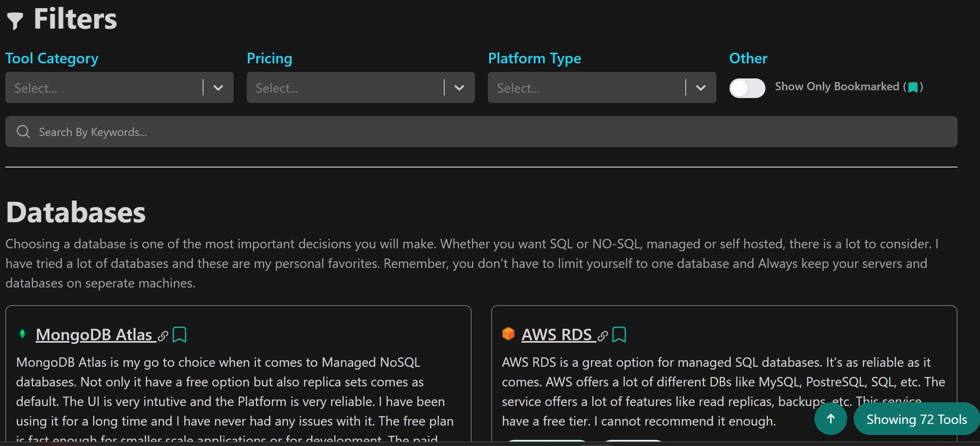Viewport: 980px width, 446px height.
Task: Click the Tool Category label
Action: 52,58
